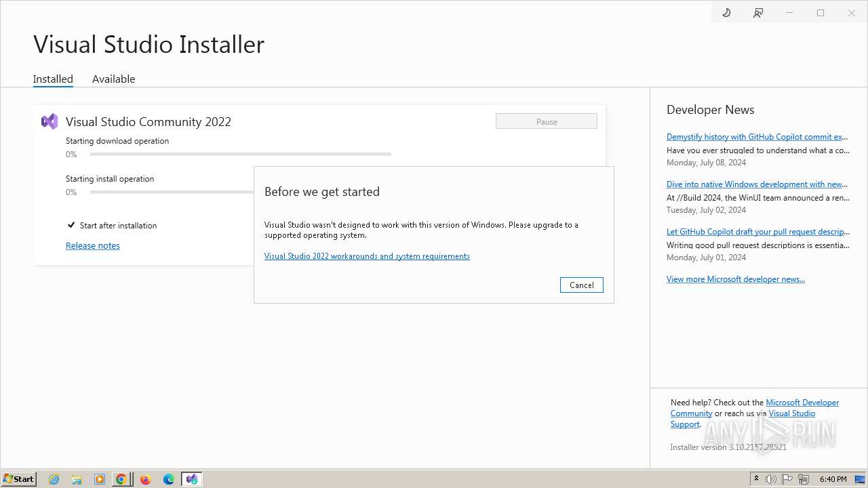Click 'Tuesday, July 02, 2024' date text
Viewport: 868px width, 488px height.
pos(707,210)
